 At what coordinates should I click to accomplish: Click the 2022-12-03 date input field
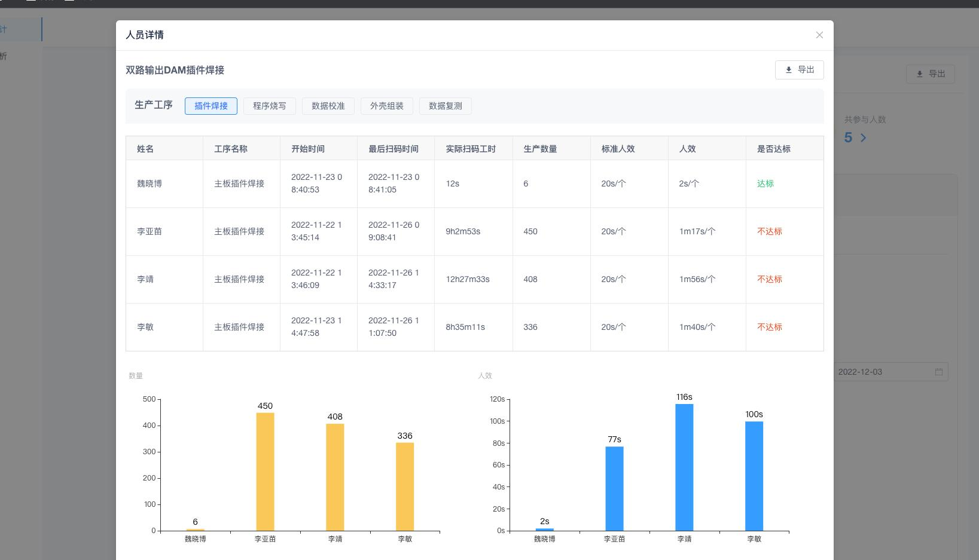tap(890, 372)
